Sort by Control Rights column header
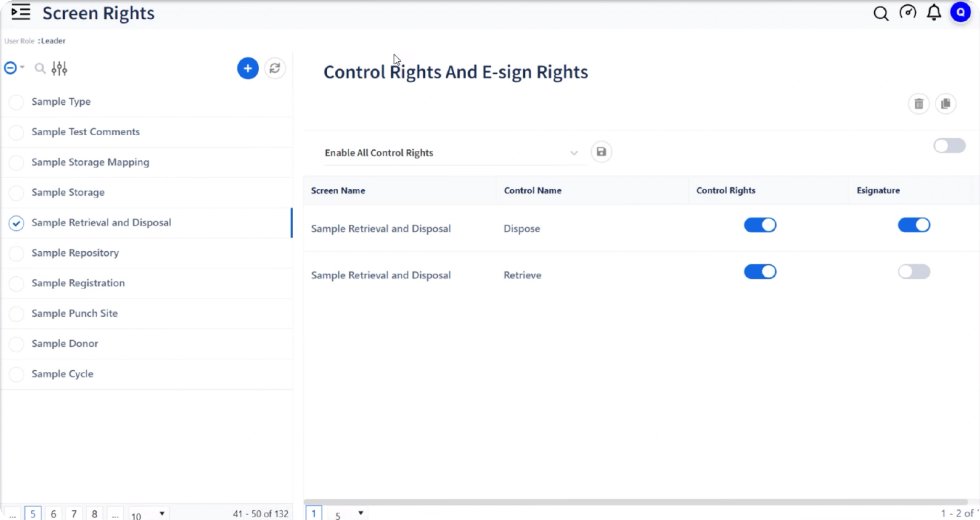This screenshot has width=980, height=520. [726, 190]
